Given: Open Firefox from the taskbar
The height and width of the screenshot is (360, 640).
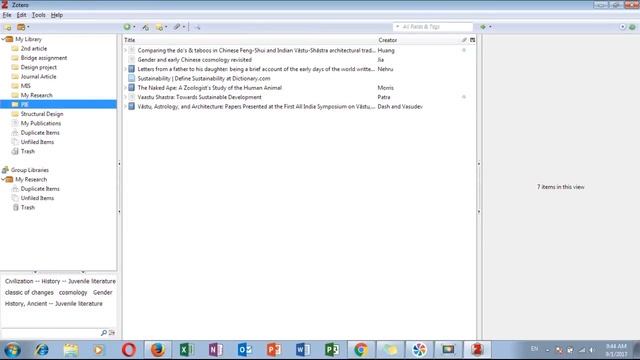Looking at the screenshot, I should coord(158,350).
